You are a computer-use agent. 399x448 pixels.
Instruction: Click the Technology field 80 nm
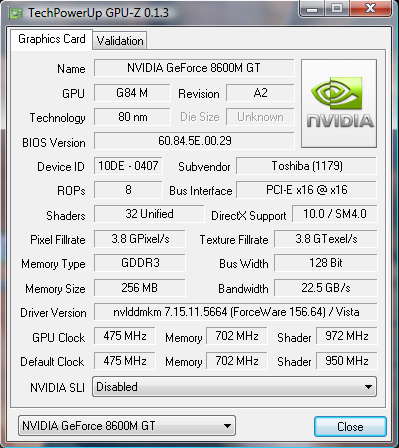132,117
